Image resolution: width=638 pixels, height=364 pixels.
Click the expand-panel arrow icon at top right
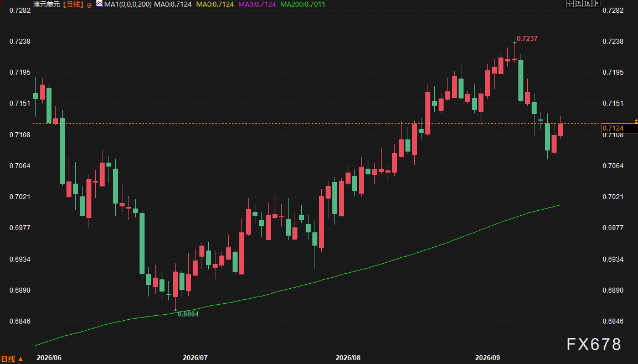point(596,3)
